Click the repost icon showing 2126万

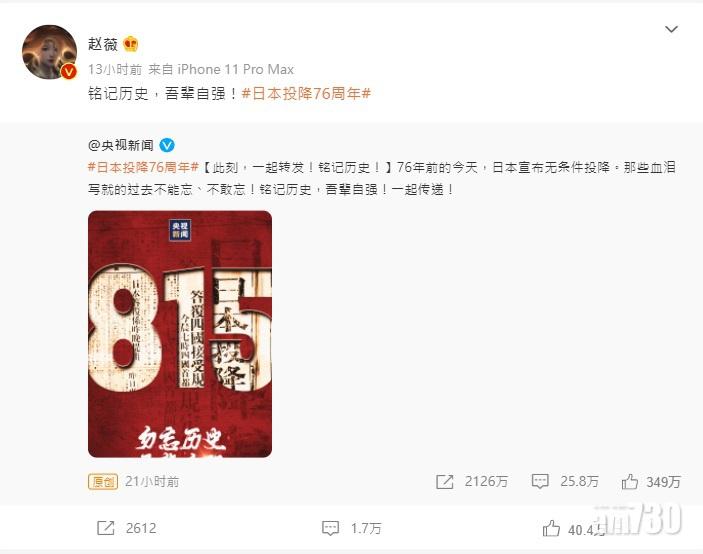444,482
